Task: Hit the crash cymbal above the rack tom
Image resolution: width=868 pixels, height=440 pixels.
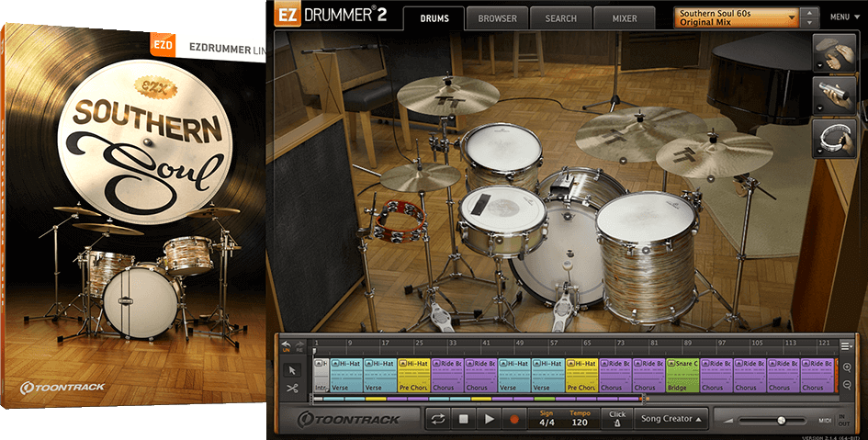Action: (x=448, y=96)
